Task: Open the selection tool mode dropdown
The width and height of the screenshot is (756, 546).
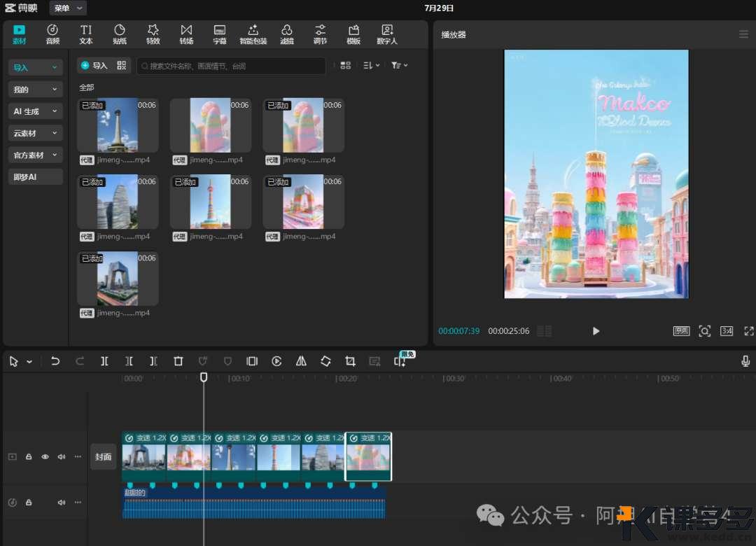Action: [29, 362]
